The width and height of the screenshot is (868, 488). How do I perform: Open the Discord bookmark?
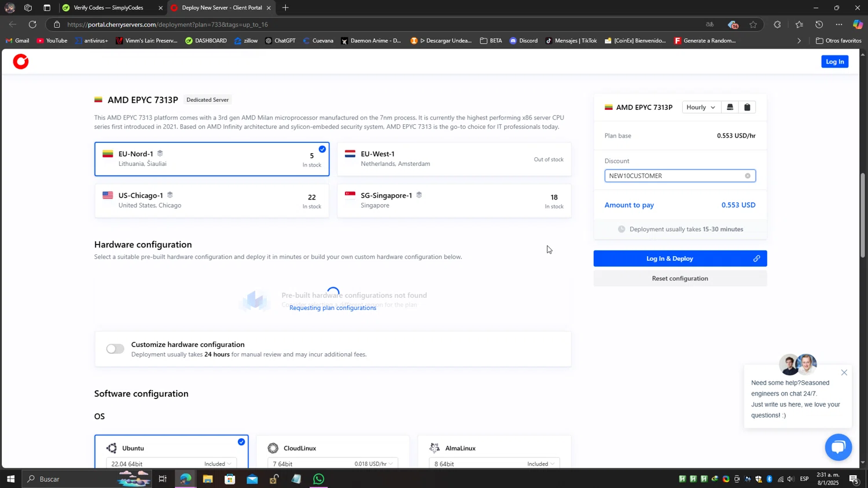(524, 40)
